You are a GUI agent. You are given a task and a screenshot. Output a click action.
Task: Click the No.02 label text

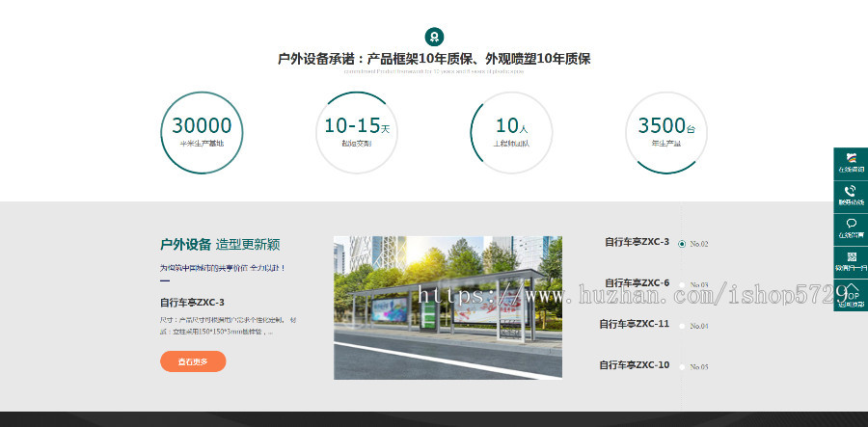[x=699, y=244]
